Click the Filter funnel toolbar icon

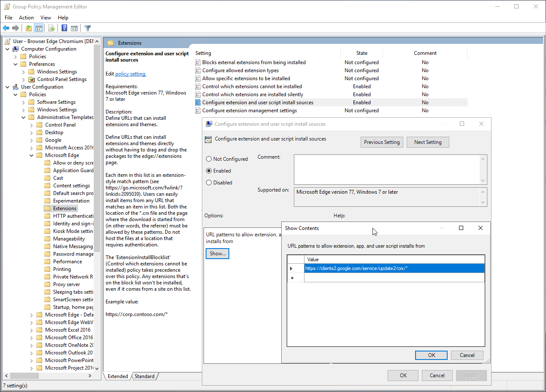click(x=87, y=28)
